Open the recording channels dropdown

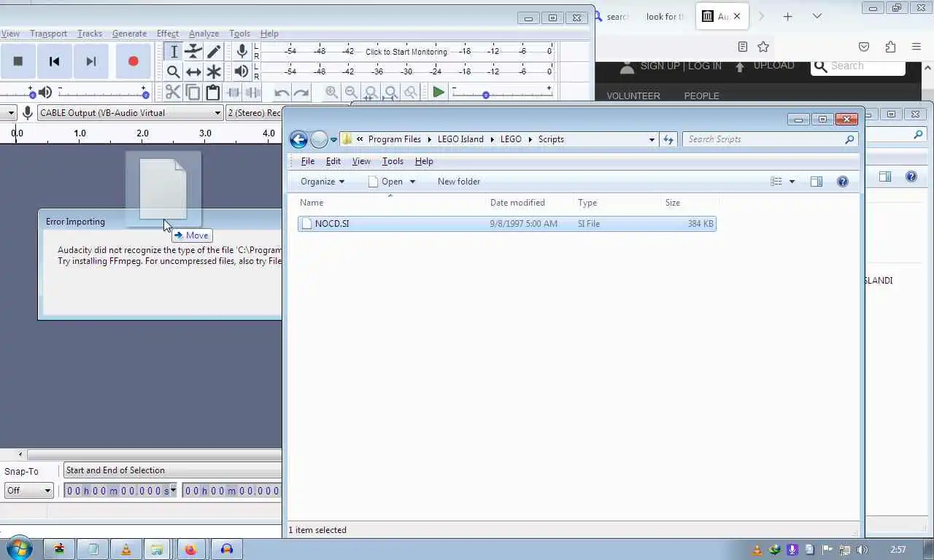(x=254, y=112)
